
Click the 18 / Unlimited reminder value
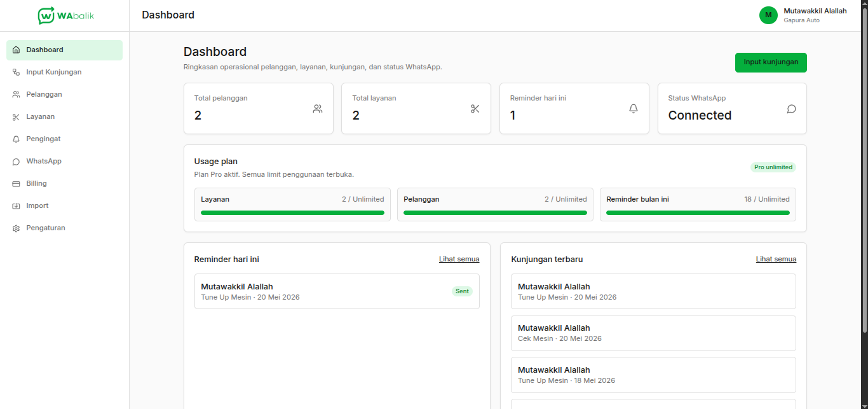click(x=767, y=199)
